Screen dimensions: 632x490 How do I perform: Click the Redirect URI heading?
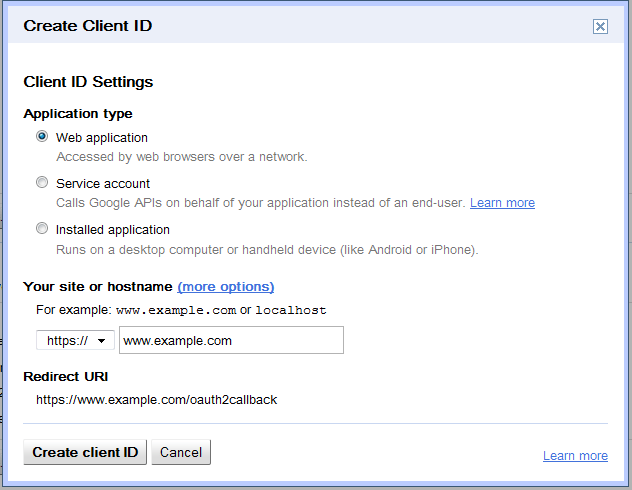click(x=66, y=376)
